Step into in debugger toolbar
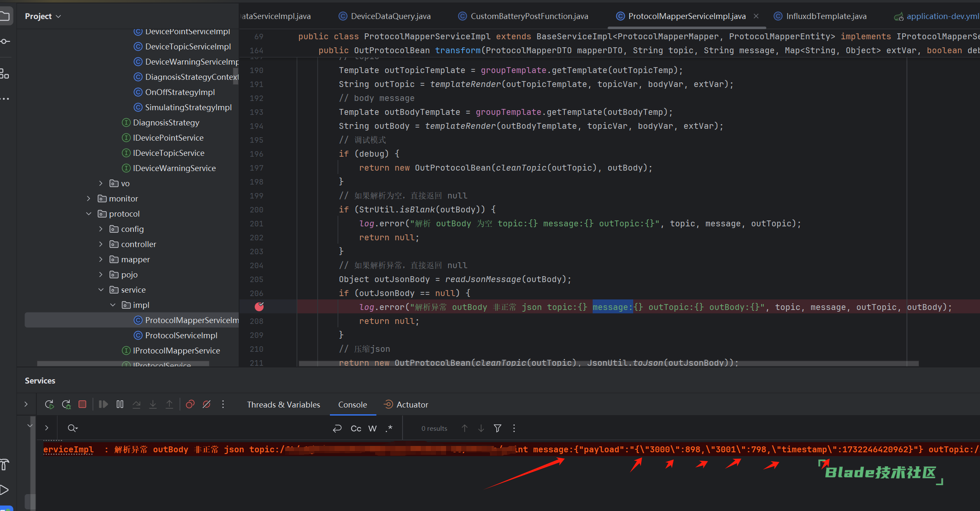This screenshot has width=980, height=511. click(x=153, y=404)
